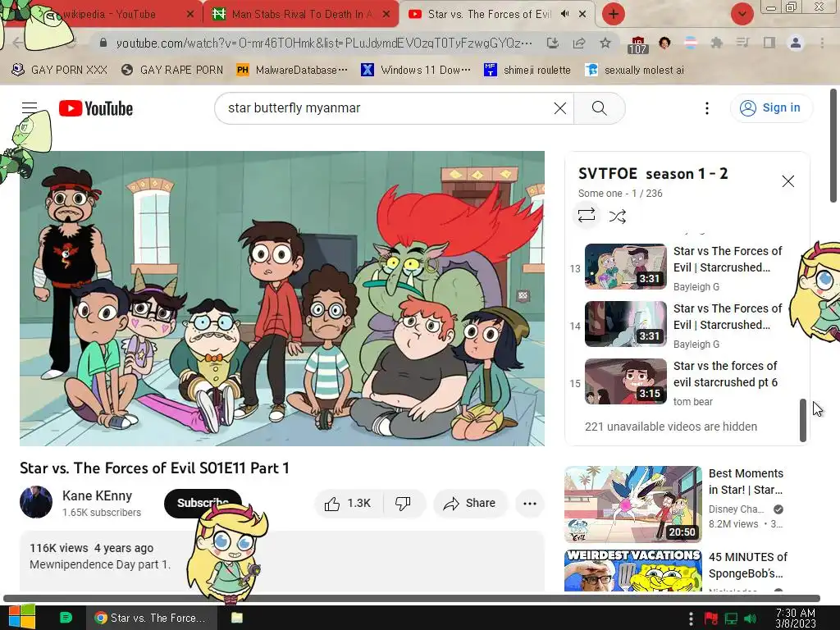Mute the Star vs. tab audio
The height and width of the screenshot is (630, 840).
[564, 14]
